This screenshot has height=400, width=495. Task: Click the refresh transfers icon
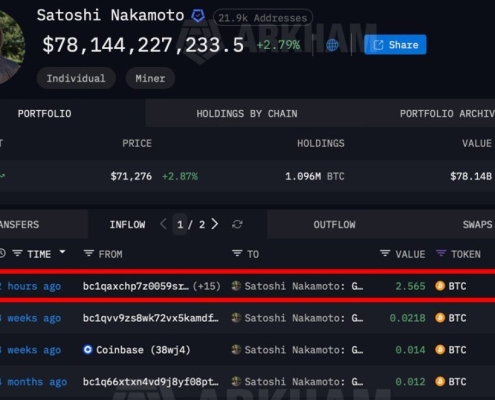pyautogui.click(x=237, y=224)
